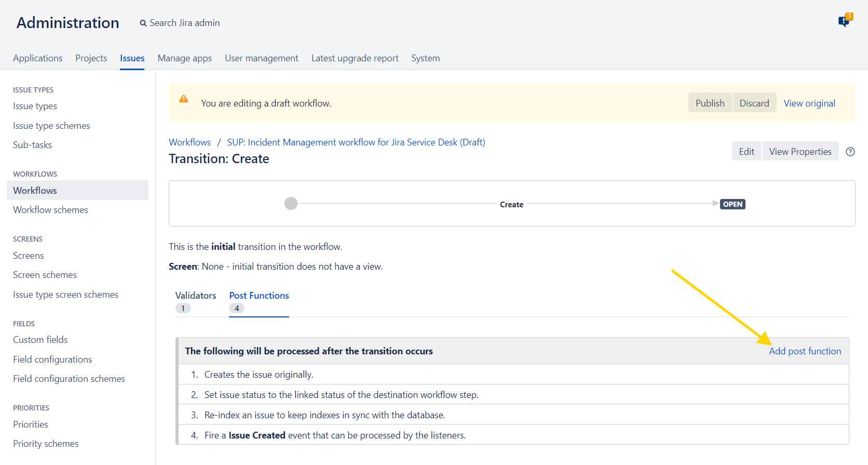Focus the Search Jira admin field
The height and width of the screenshot is (465, 868).
[x=184, y=23]
